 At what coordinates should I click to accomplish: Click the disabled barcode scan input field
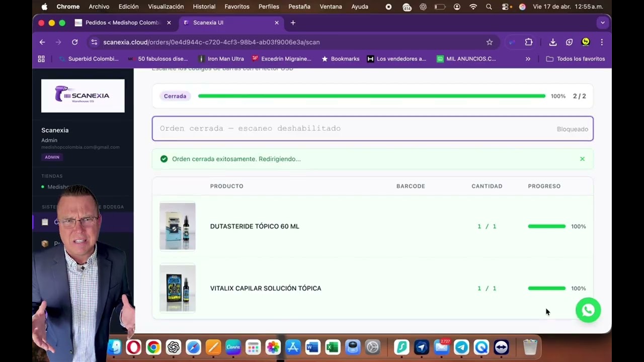click(x=373, y=129)
